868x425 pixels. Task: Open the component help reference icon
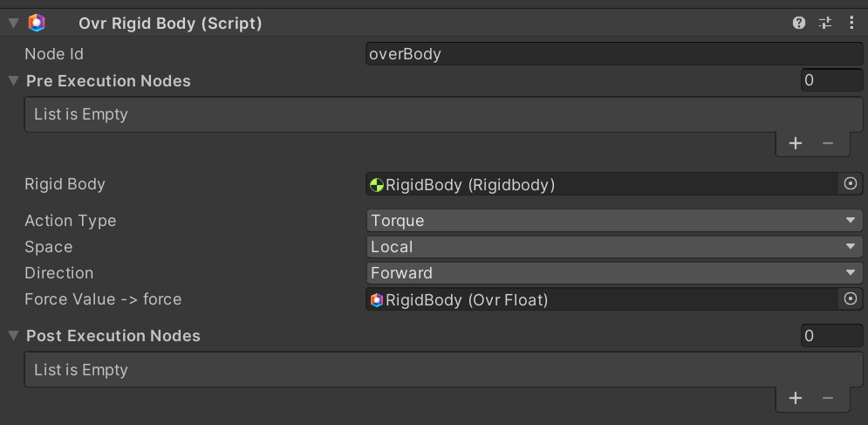click(799, 24)
